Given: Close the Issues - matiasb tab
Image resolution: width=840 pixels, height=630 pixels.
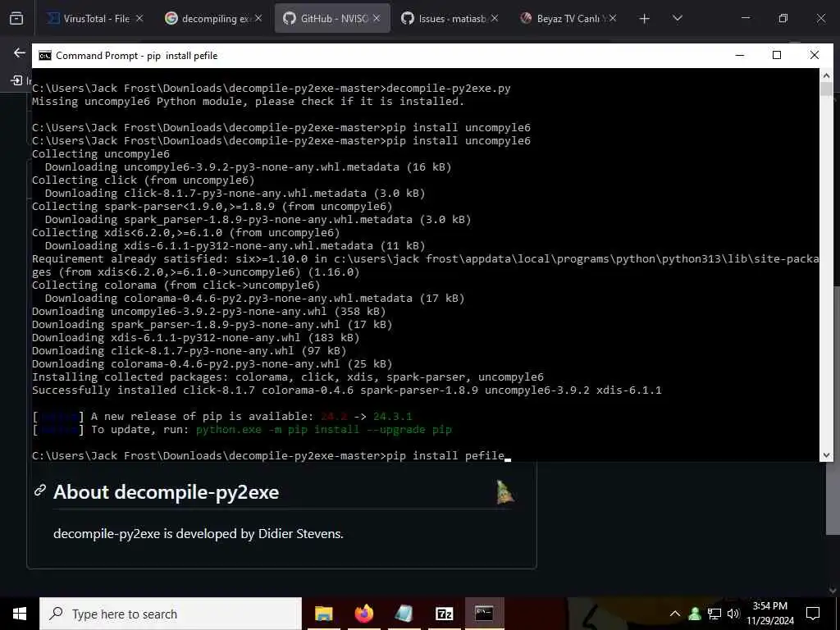Looking at the screenshot, I should click(495, 18).
